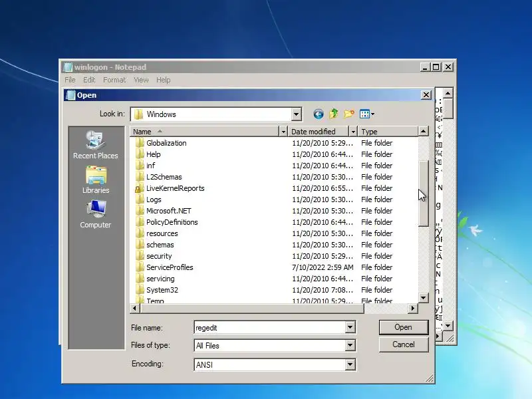The image size is (532, 399).
Task: Click the Microsoft.NET folder icon
Action: point(140,211)
